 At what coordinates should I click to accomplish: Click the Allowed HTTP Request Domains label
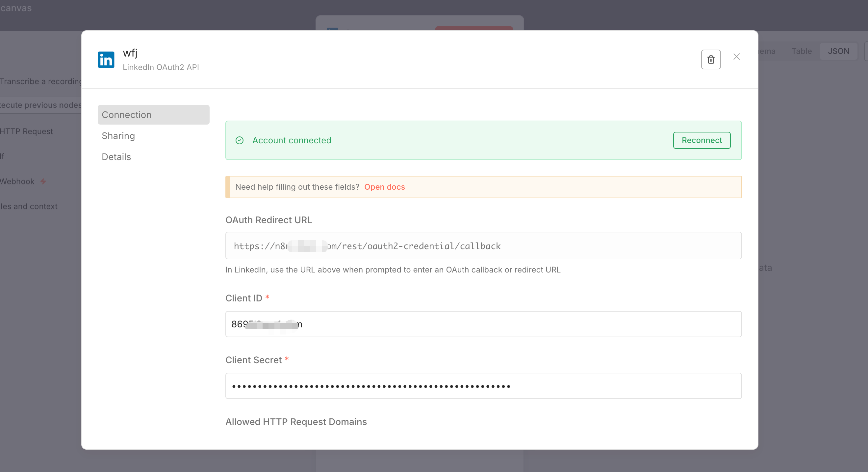(296, 422)
